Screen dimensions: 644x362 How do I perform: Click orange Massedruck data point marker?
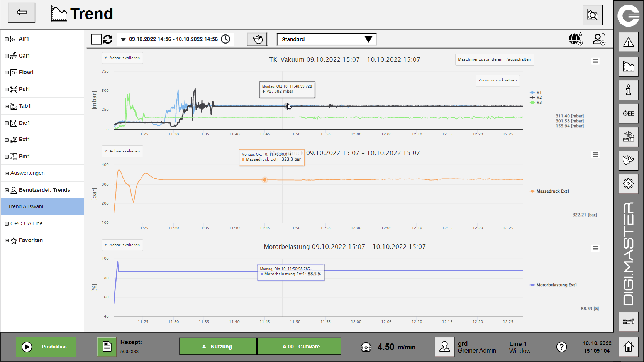(x=264, y=180)
